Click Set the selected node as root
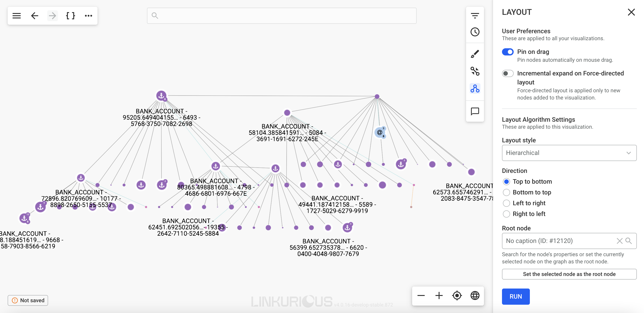This screenshot has height=313, width=644. coord(569,274)
